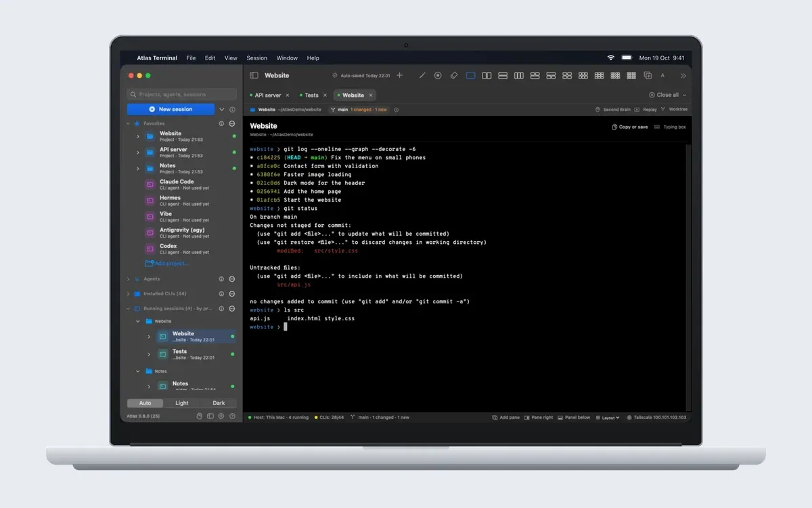Collapse the Running sessions section chevron
Screen dimensions: 812x508
129,309
